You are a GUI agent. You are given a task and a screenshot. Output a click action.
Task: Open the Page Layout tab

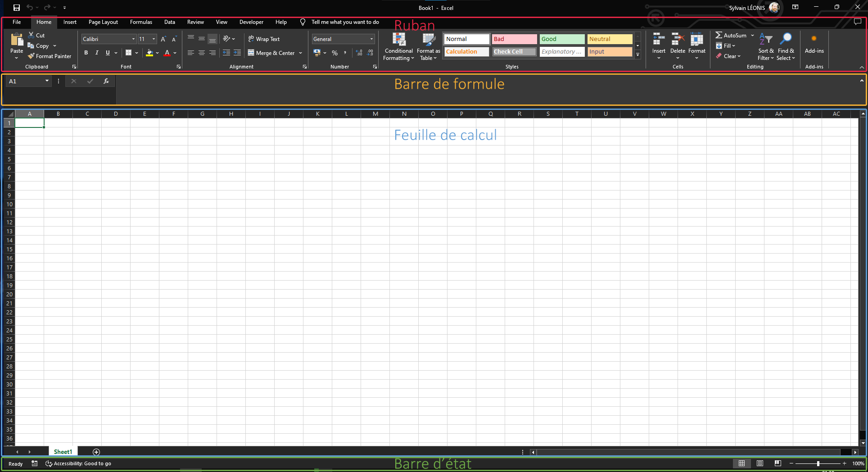pyautogui.click(x=103, y=22)
